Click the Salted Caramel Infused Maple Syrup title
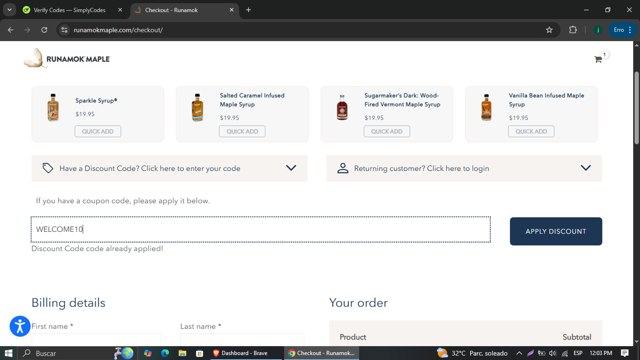The width and height of the screenshot is (640, 360). click(252, 100)
